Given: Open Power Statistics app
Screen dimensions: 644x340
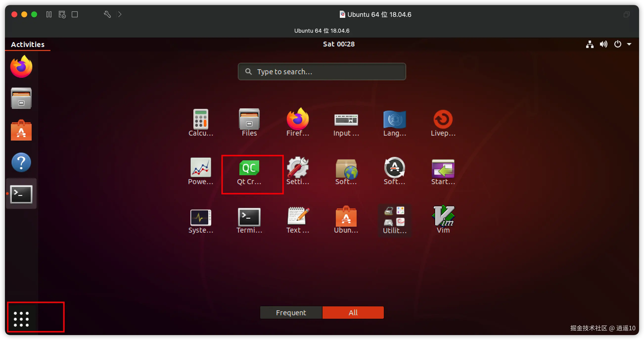Looking at the screenshot, I should (201, 168).
